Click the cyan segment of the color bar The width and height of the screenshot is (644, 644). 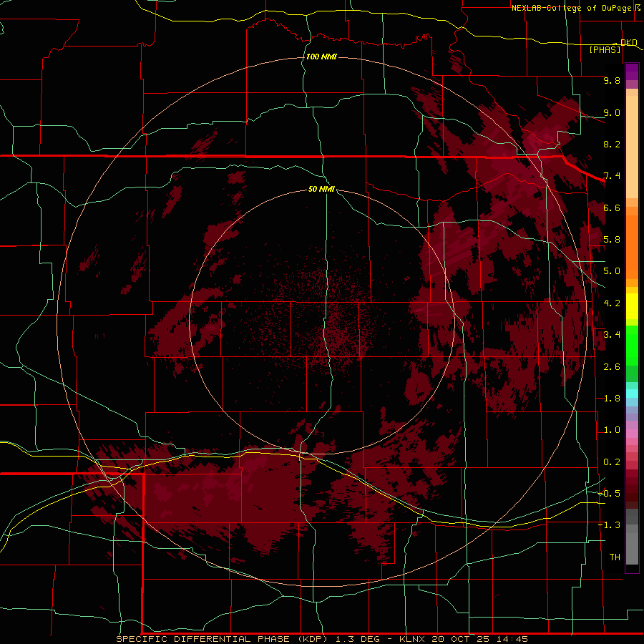pos(632,394)
